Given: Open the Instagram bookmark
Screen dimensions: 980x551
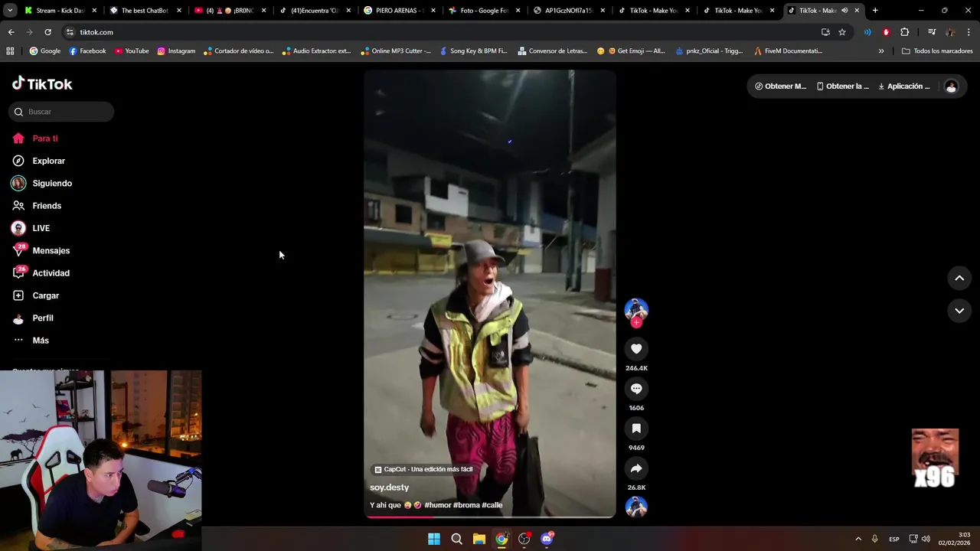Looking at the screenshot, I should point(175,51).
